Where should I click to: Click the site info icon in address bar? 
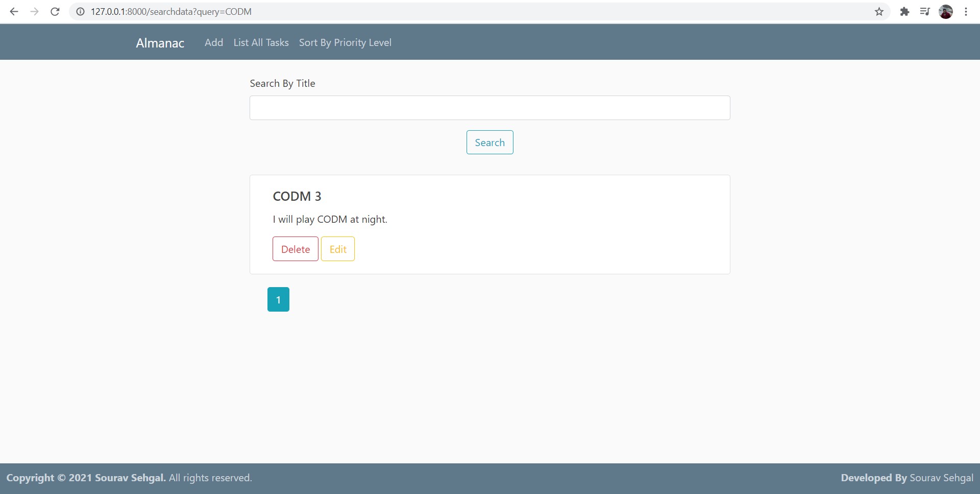pos(80,11)
